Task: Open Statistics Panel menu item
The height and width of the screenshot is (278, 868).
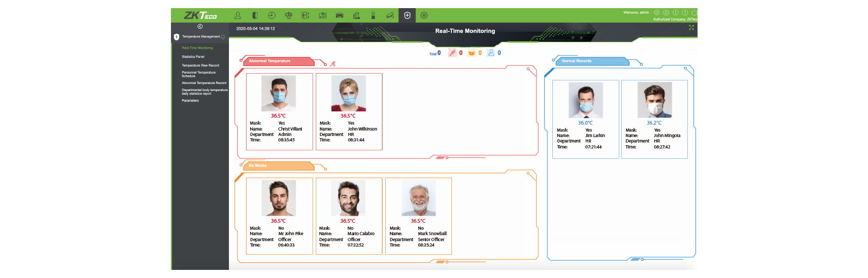Action: point(193,56)
